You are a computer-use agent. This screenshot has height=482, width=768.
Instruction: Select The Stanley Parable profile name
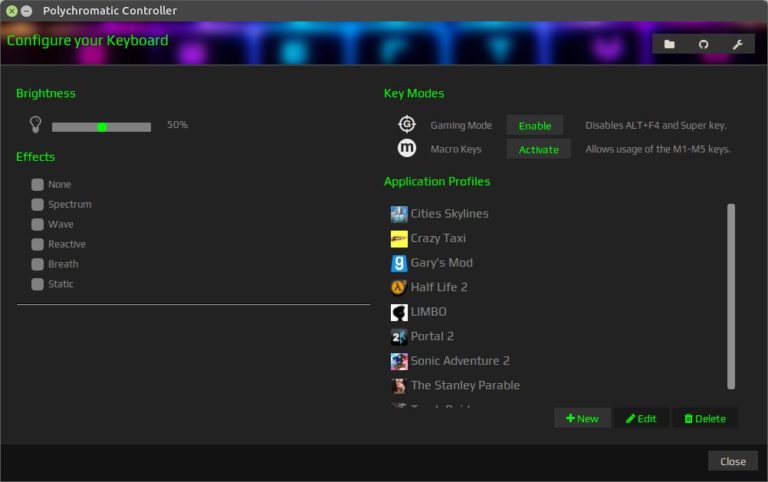(x=465, y=386)
